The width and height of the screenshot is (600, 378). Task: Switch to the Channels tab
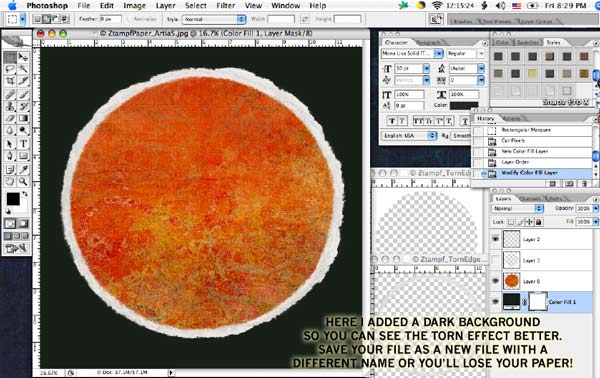pyautogui.click(x=530, y=199)
